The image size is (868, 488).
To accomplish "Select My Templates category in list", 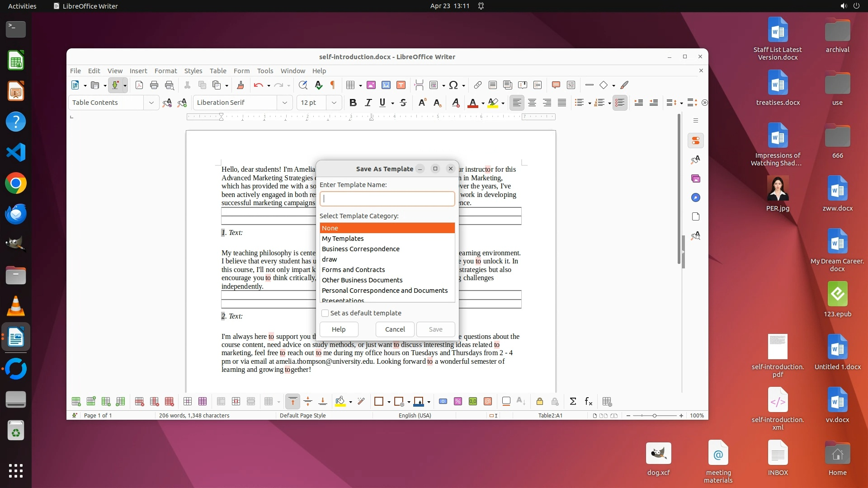I will pyautogui.click(x=343, y=239).
